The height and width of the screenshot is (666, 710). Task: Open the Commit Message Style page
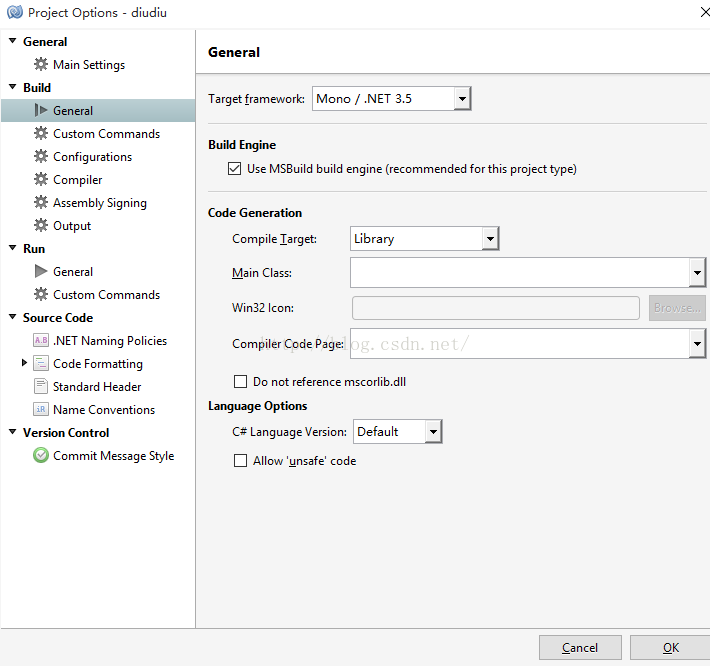tap(113, 455)
